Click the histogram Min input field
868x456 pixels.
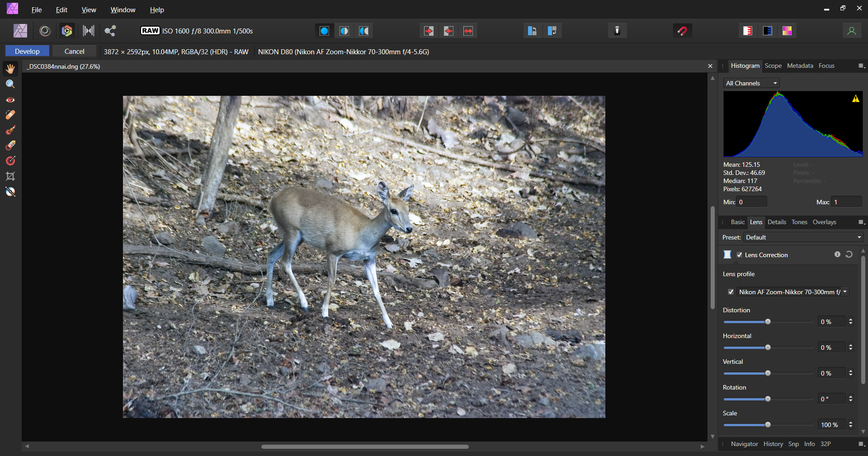(751, 202)
